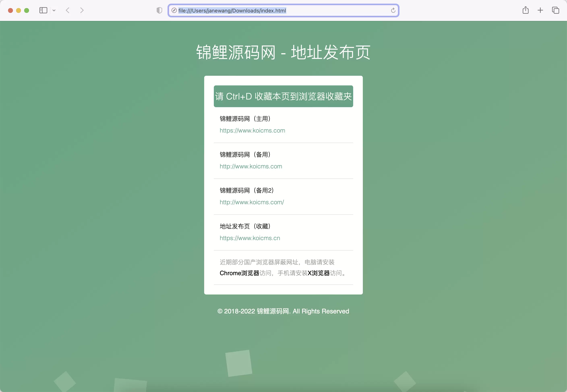
Task: Toggle the Safari sidebar icon
Action: coord(43,10)
